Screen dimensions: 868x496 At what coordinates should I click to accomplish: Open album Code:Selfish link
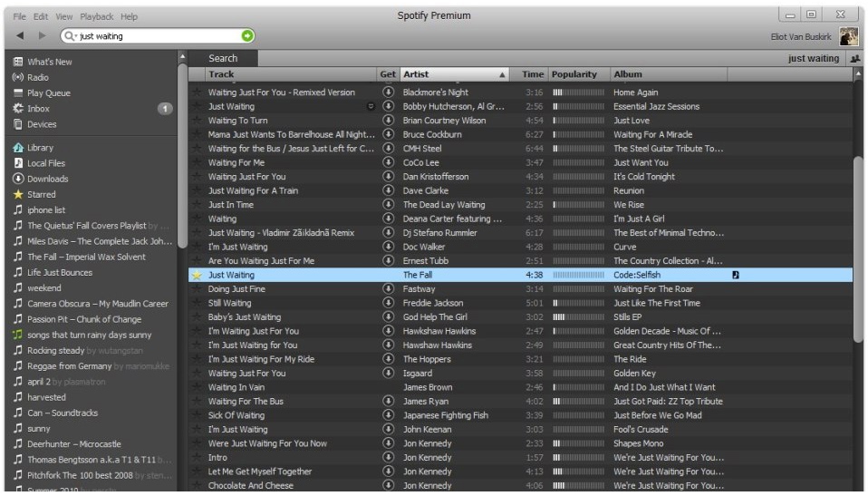637,275
